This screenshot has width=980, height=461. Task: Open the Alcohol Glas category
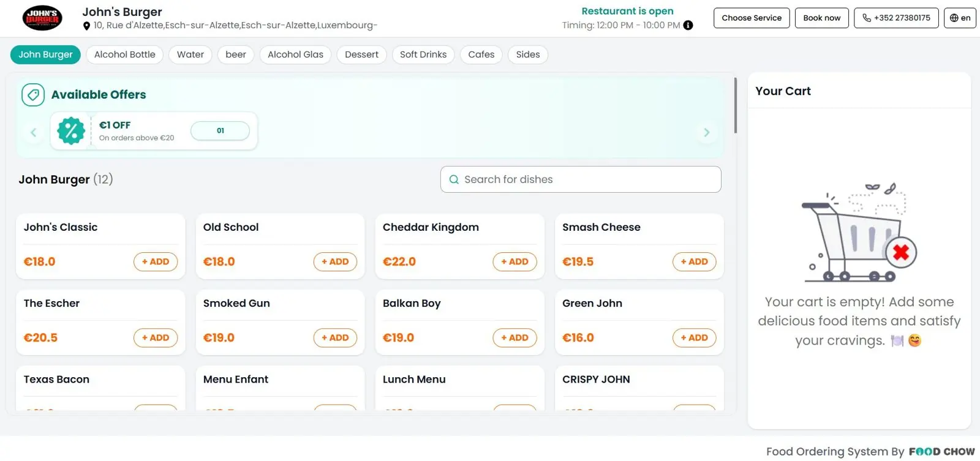(295, 54)
